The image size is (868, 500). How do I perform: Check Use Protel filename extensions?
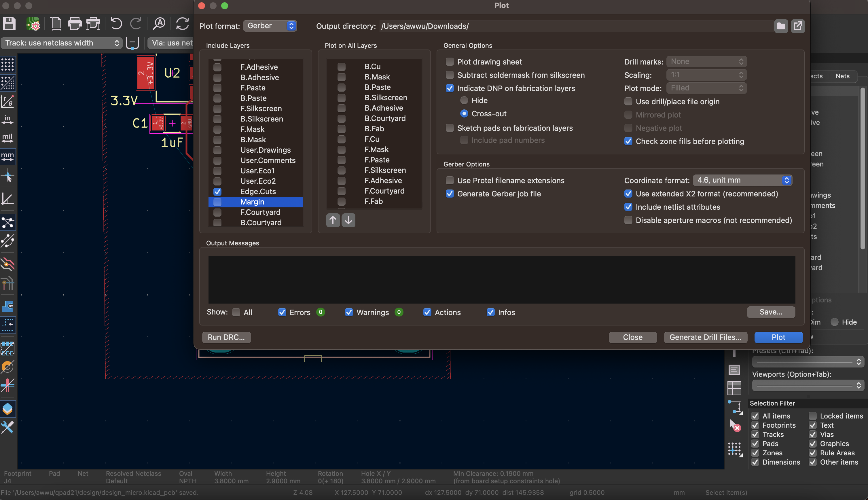450,180
